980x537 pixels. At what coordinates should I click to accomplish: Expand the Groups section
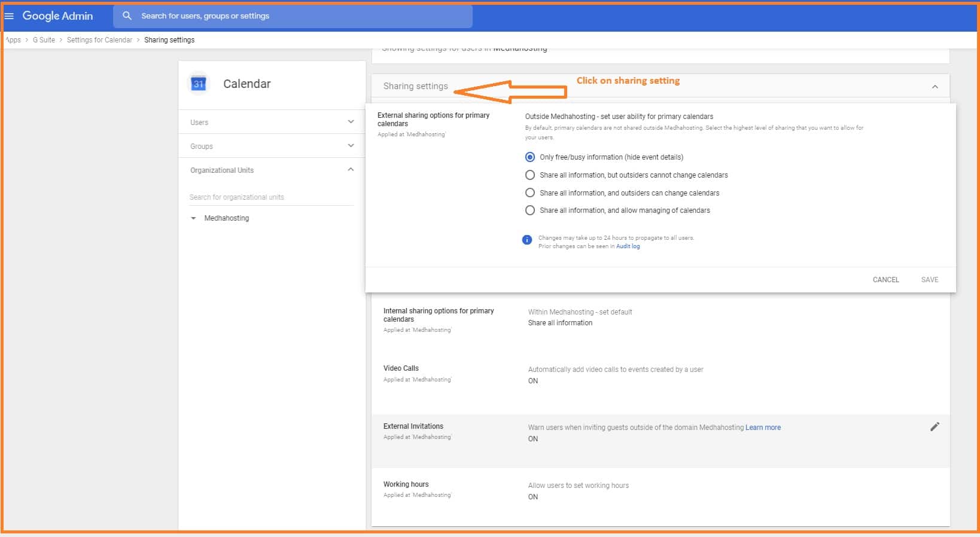tap(351, 146)
